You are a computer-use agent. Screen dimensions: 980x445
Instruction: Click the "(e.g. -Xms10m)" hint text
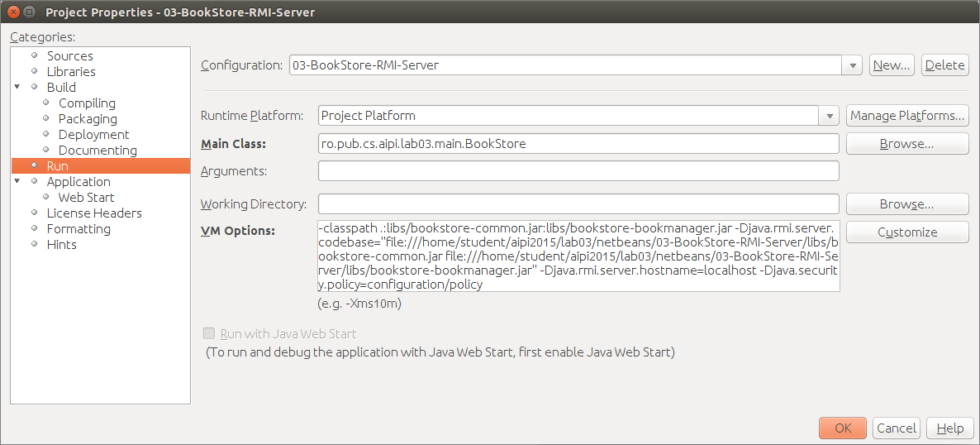click(x=359, y=304)
